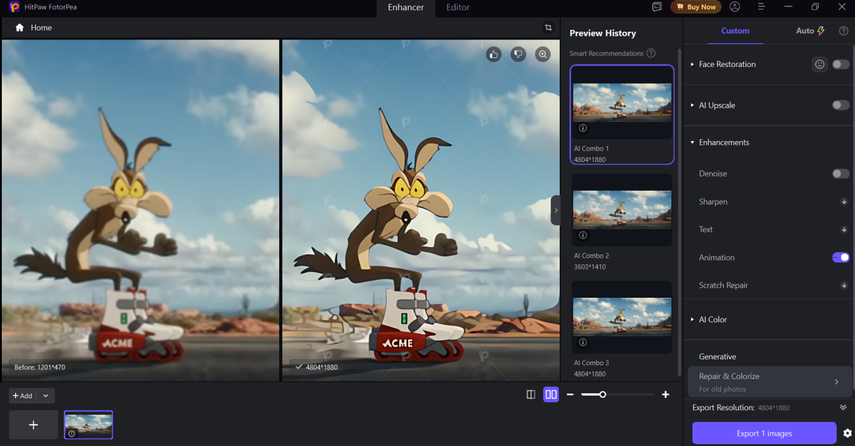Open the Sharpen dropdown arrow
Screen dimensions: 855x446
click(844, 202)
